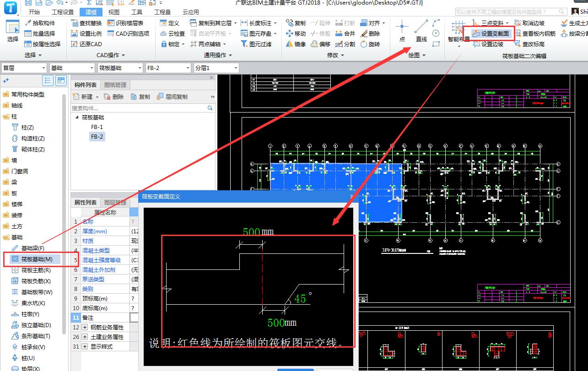Switch navigation pane to panel view icon
Viewport: 588px width, 371px height.
pyautogui.click(x=61, y=81)
